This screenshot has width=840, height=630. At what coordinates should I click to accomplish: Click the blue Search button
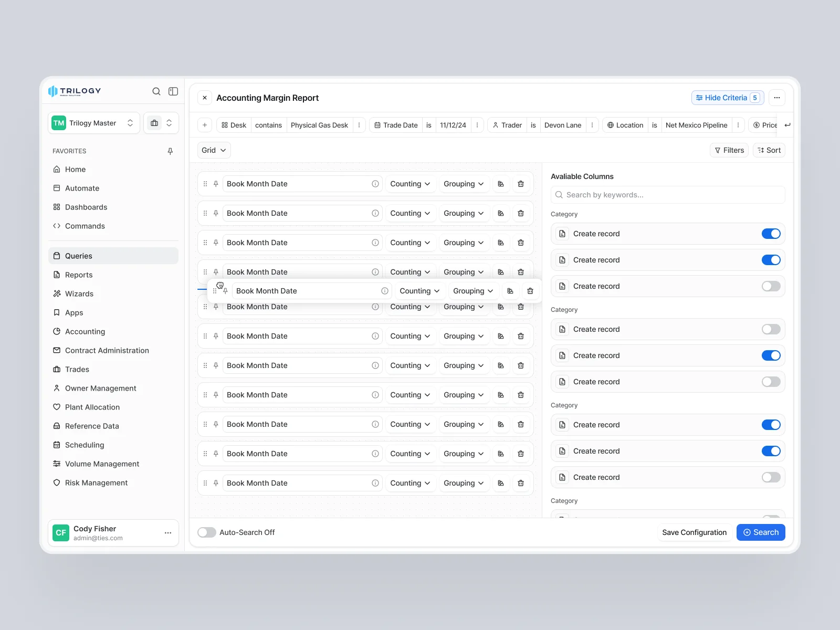click(761, 532)
